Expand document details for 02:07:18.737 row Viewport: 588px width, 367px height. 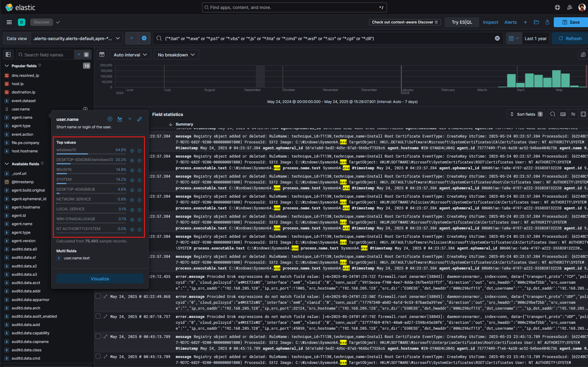[105, 316]
